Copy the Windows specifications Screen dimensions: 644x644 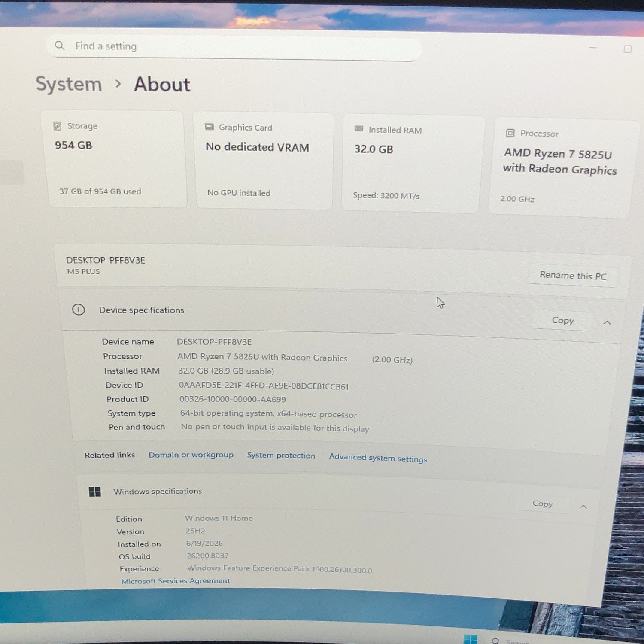pos(542,504)
